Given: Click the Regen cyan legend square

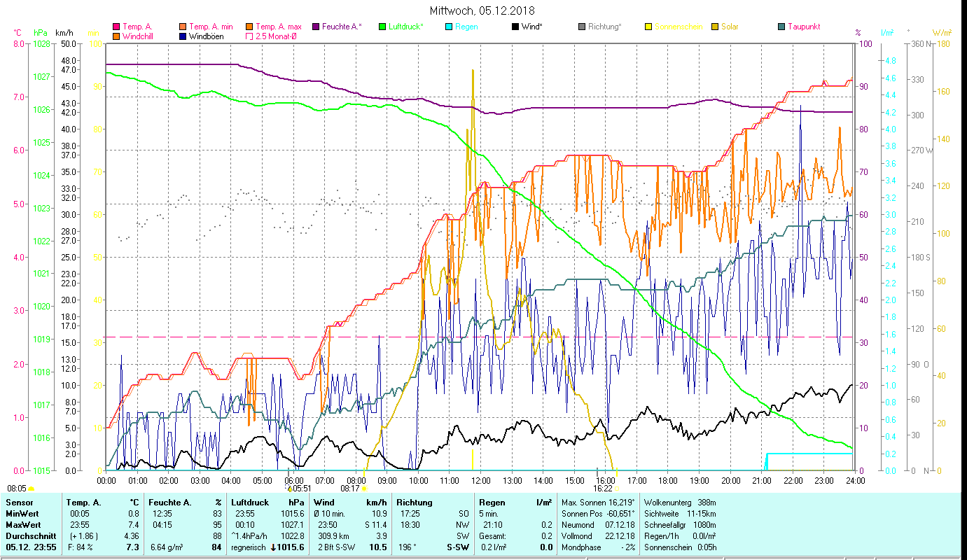Looking at the screenshot, I should pyautogui.click(x=449, y=27).
